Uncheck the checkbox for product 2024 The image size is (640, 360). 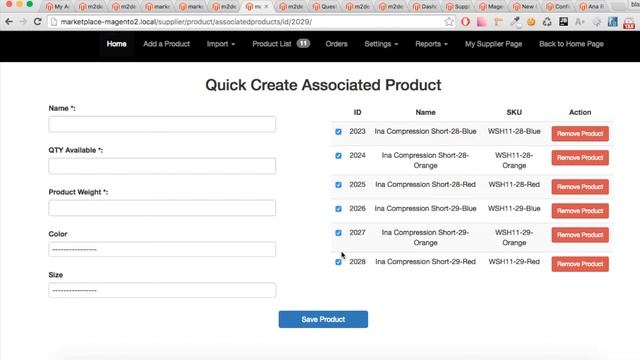pos(338,156)
